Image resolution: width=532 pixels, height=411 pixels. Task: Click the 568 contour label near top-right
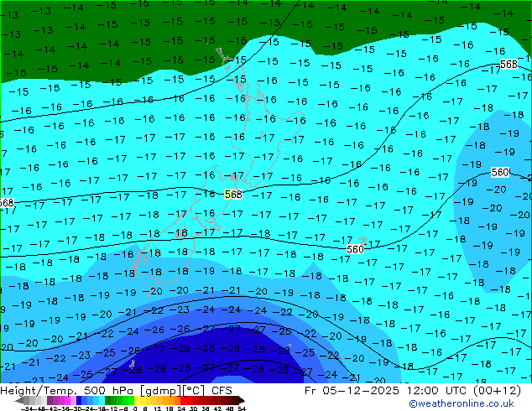point(509,64)
